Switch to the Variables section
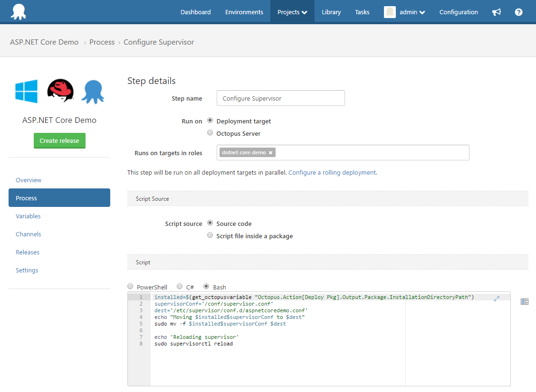 tap(28, 216)
